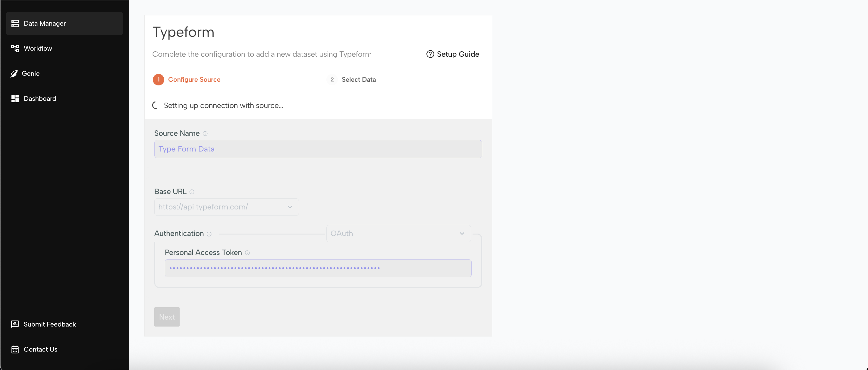Click the Next button
This screenshot has width=868, height=370.
(167, 317)
